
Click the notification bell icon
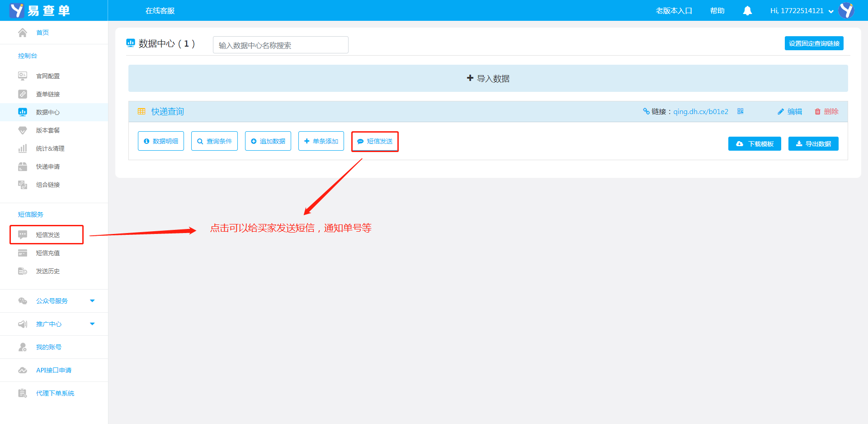(747, 11)
